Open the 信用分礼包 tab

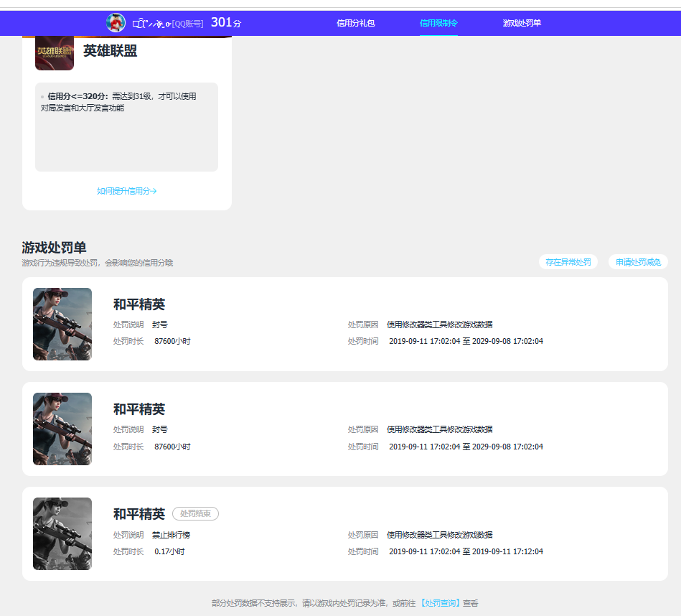pos(355,23)
